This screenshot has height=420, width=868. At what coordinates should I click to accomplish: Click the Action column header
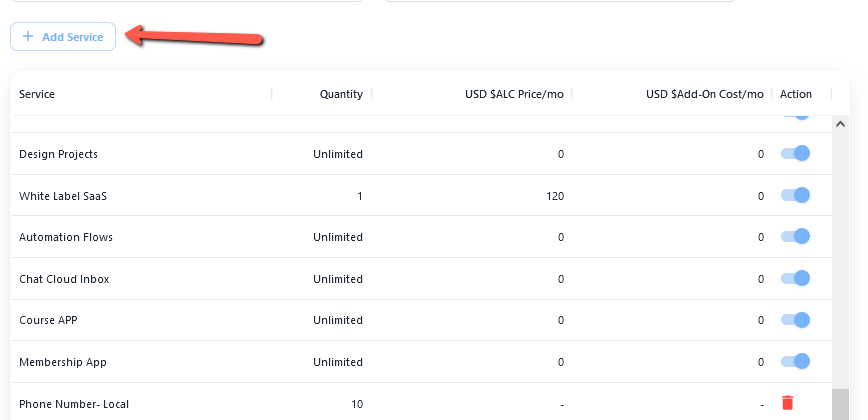796,94
